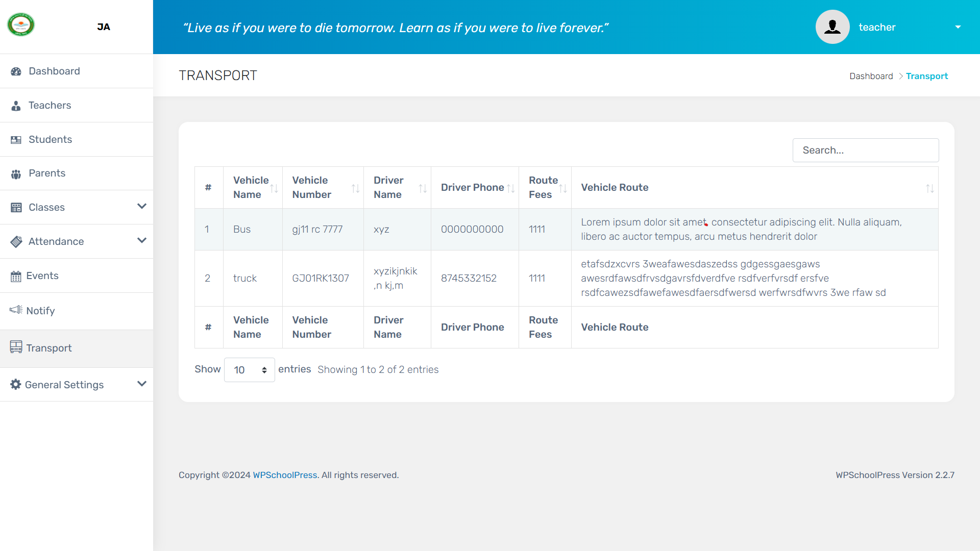Screen dimensions: 980x551
Task: Click the teacher profile avatar
Action: pyautogui.click(x=832, y=27)
